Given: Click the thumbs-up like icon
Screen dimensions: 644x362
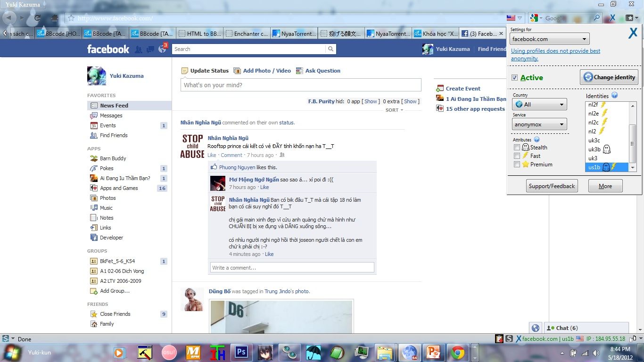Looking at the screenshot, I should (x=214, y=167).
